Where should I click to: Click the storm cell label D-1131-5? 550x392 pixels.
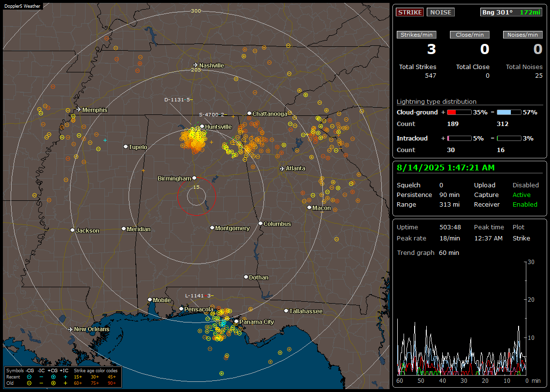coord(177,100)
